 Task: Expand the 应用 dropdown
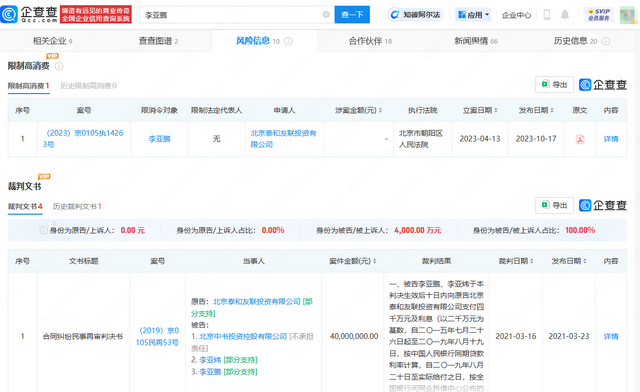pyautogui.click(x=473, y=15)
